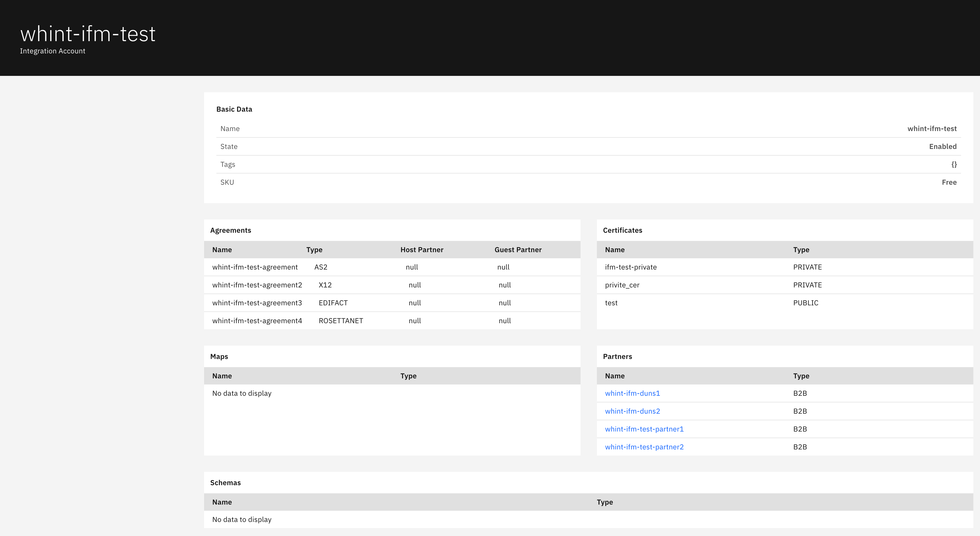Click the Guest Partner column header
The image size is (980, 536).
[x=518, y=249]
